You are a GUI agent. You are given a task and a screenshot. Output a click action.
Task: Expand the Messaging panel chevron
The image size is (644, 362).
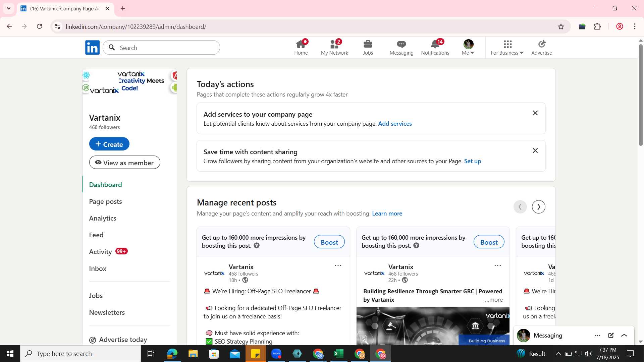coord(624,336)
